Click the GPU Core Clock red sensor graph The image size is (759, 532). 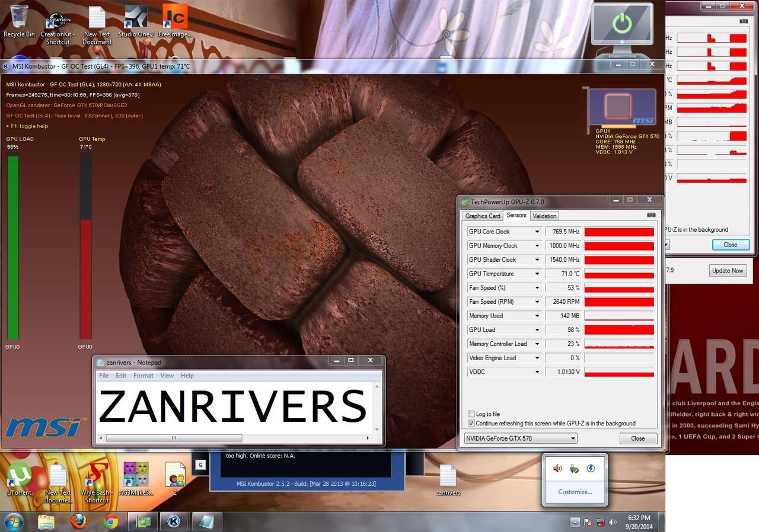(619, 232)
